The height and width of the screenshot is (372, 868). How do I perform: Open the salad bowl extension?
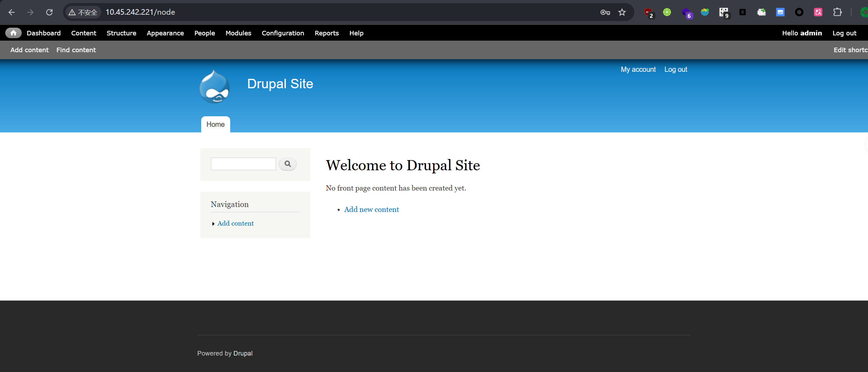[x=705, y=12]
